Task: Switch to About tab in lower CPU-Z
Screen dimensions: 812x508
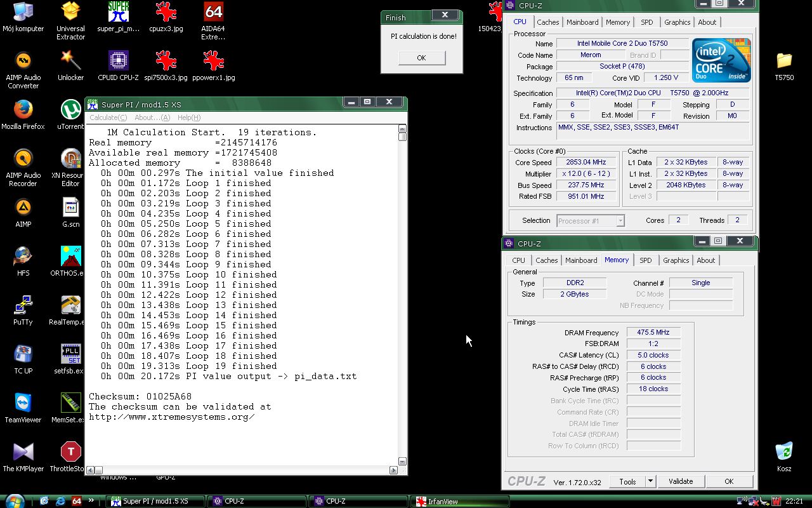Action: click(705, 260)
